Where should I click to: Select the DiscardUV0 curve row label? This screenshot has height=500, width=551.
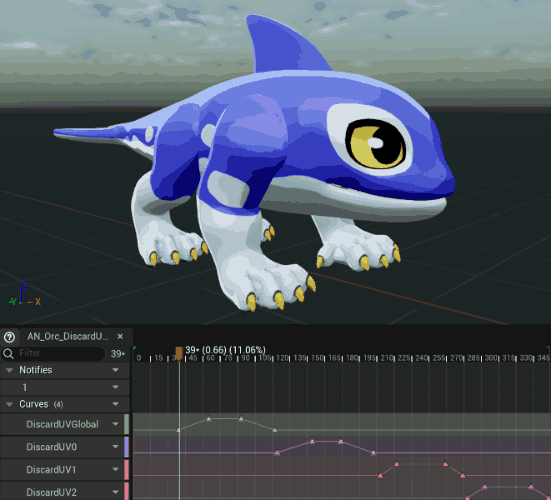point(51,447)
